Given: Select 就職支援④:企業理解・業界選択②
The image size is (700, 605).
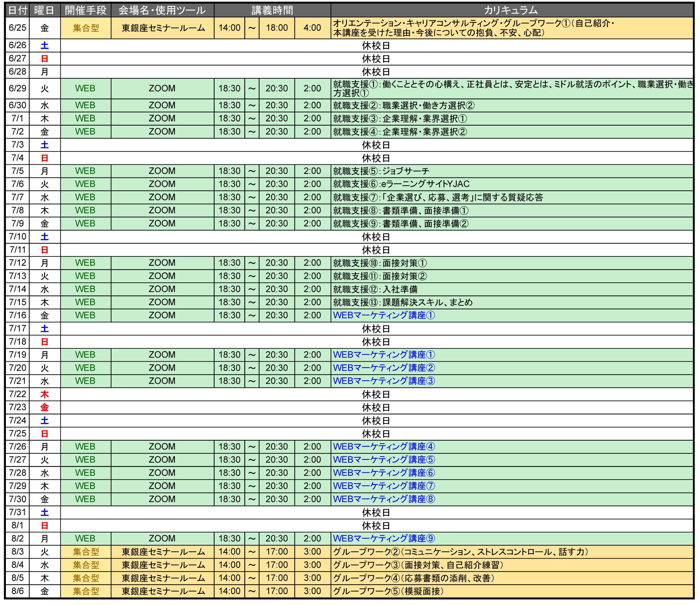Looking at the screenshot, I should (x=400, y=132).
